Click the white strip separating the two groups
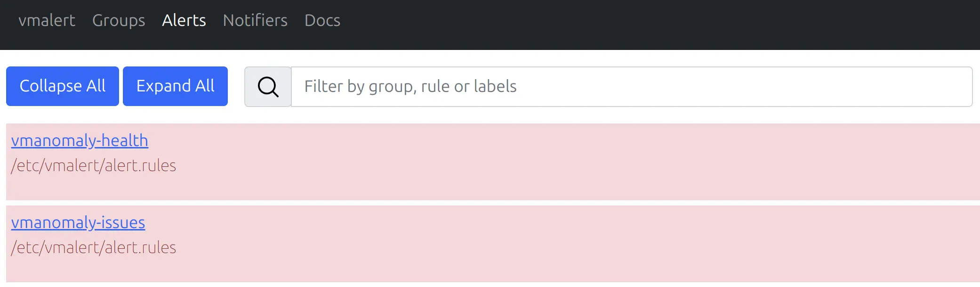This screenshot has width=980, height=287. [x=490, y=203]
